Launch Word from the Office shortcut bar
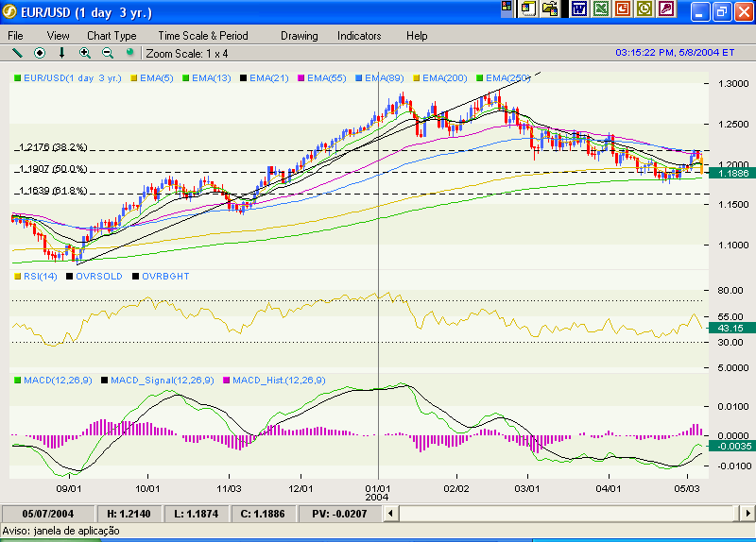 (577, 8)
